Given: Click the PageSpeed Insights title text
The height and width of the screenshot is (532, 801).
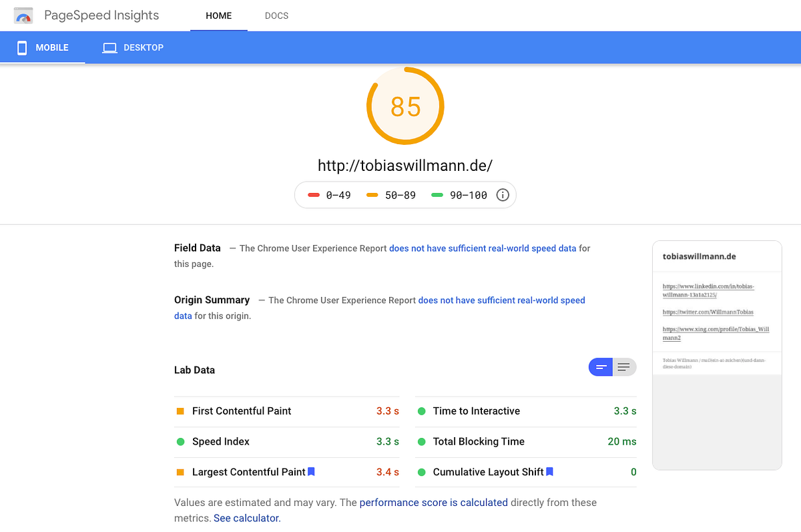Looking at the screenshot, I should (x=101, y=15).
